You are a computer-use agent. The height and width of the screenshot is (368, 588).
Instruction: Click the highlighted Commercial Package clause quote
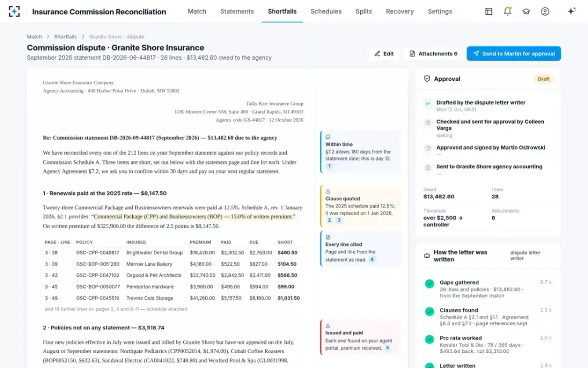tap(194, 216)
